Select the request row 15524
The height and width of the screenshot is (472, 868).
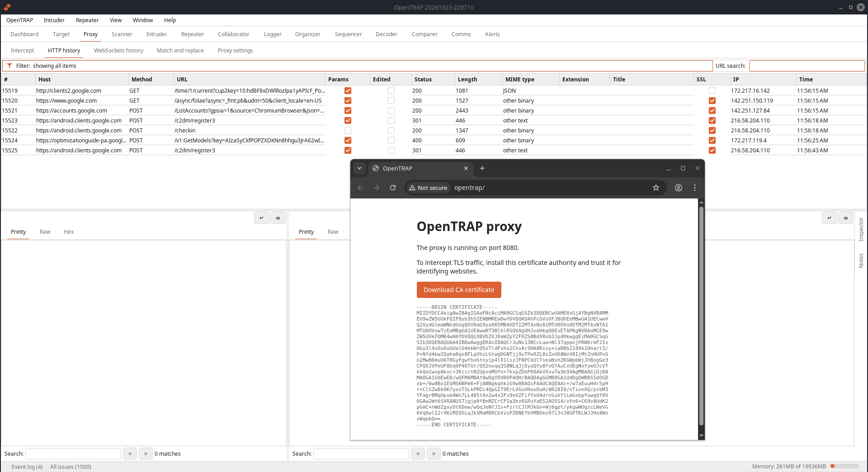click(434, 140)
